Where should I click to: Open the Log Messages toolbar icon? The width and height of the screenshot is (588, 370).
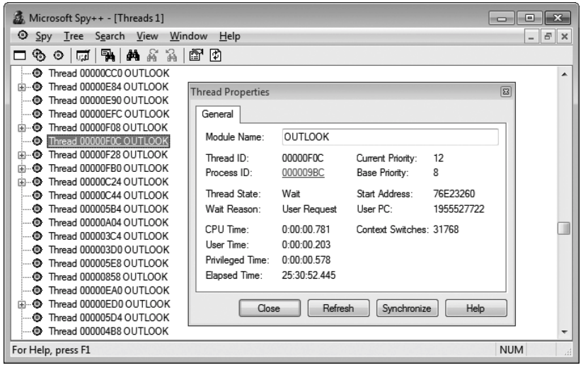click(83, 56)
